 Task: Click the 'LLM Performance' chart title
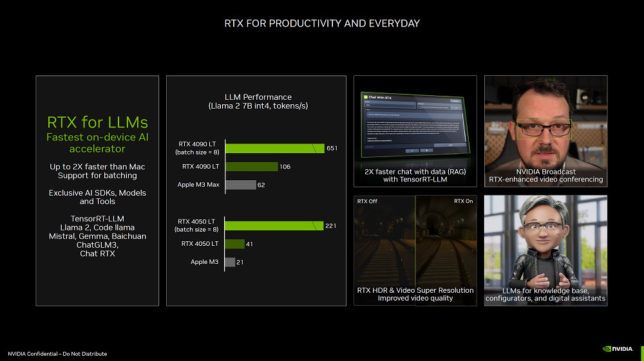[258, 97]
